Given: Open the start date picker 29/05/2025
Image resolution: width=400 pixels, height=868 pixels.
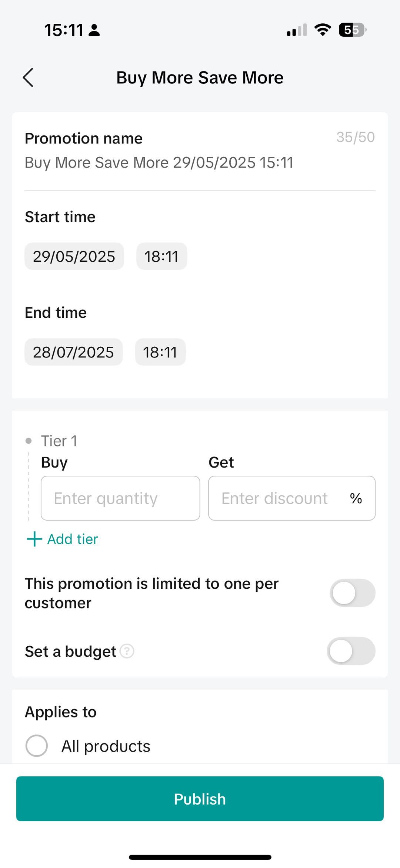Looking at the screenshot, I should pos(74,256).
